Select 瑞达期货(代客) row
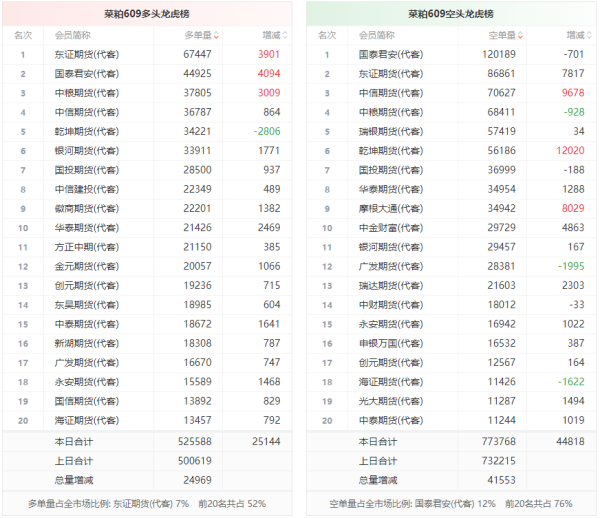 [451, 286]
